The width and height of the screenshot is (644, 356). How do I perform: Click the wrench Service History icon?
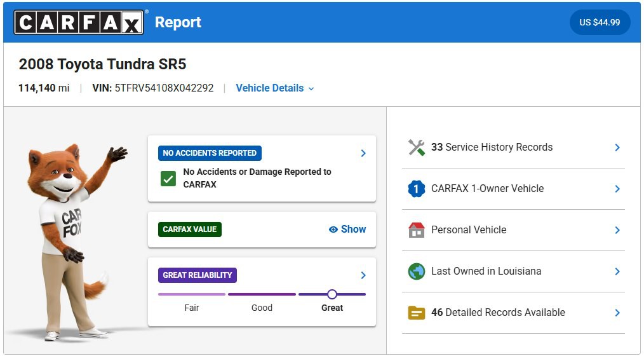[416, 147]
